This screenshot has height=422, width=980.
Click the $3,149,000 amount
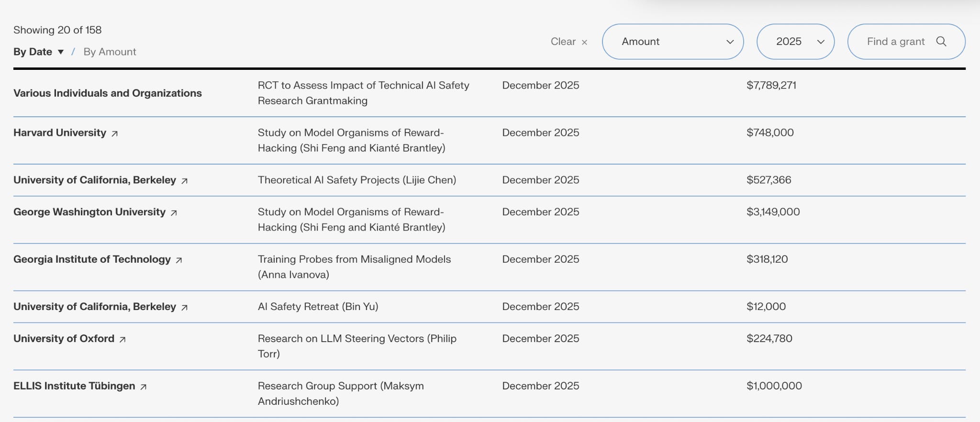(773, 211)
